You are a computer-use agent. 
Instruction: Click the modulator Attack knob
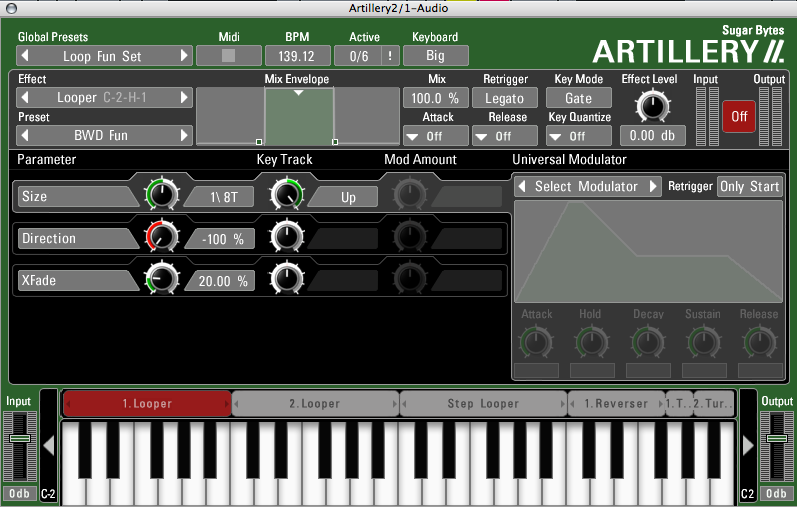536,343
